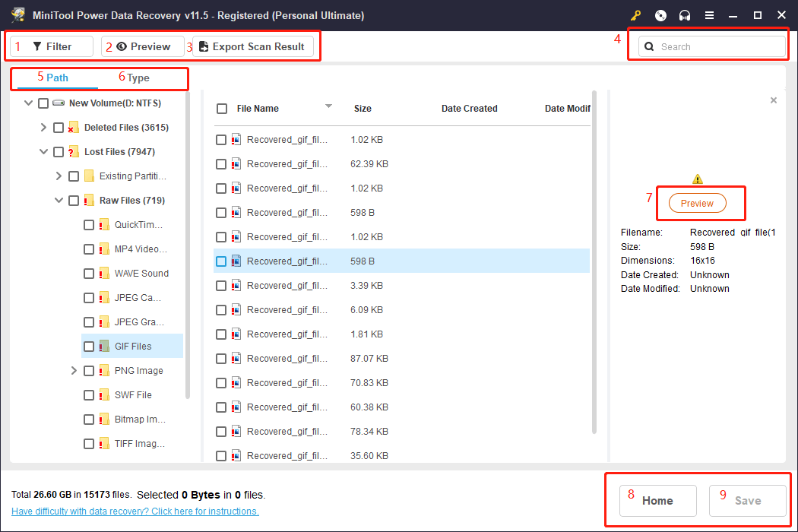Collapse the New Volume(D: NTFS) node
Screen dimensions: 798x532
pyautogui.click(x=29, y=103)
